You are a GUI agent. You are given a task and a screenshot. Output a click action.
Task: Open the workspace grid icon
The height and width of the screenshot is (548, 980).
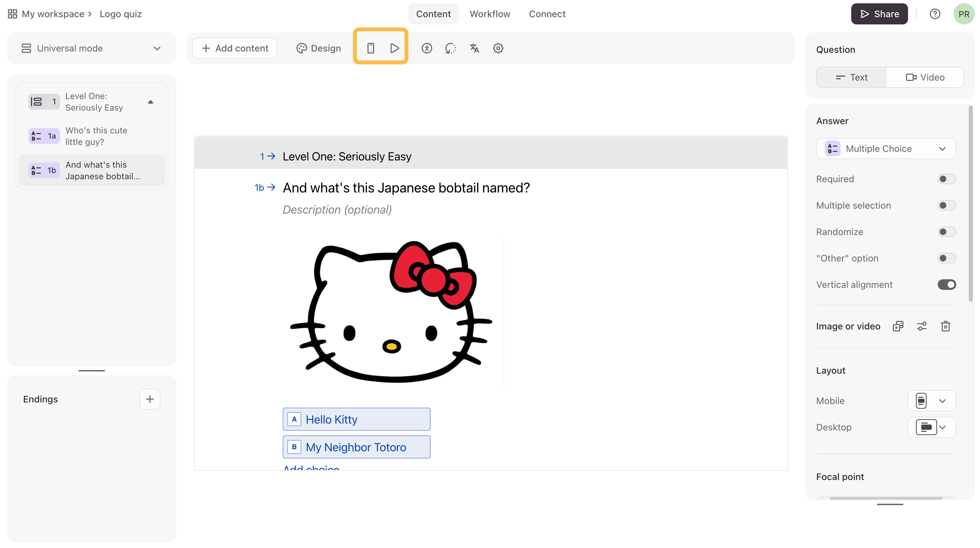[x=12, y=14]
